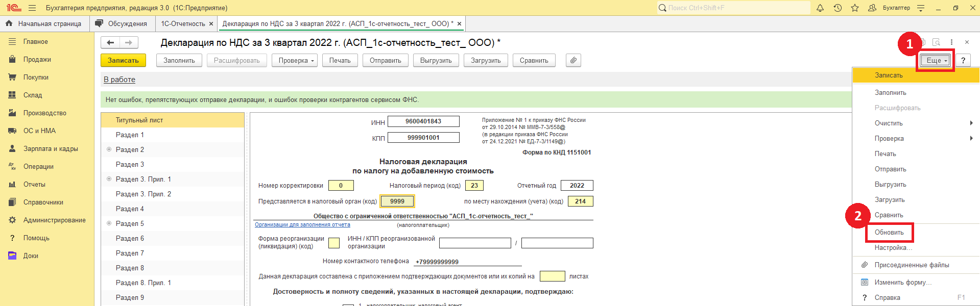The image size is (980, 306).
Task: Toggle the Еще dropdown button
Action: (936, 60)
